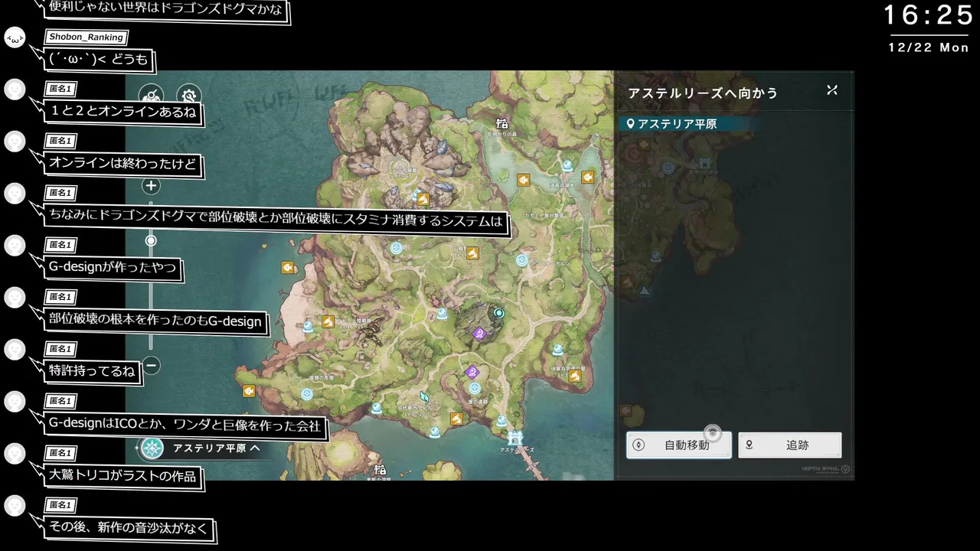Click the dungeon gate icon on southern islet
Viewport: 980px width, 551px height.
(x=379, y=468)
